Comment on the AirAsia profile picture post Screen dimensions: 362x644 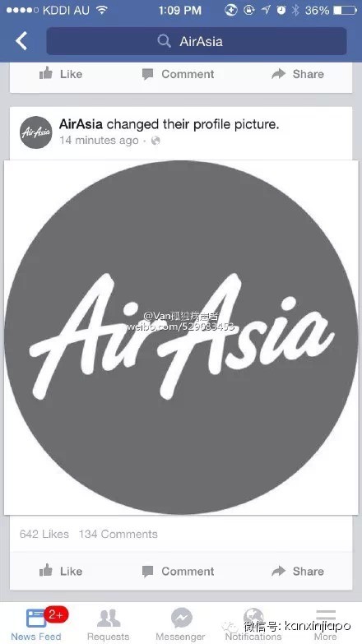[178, 571]
